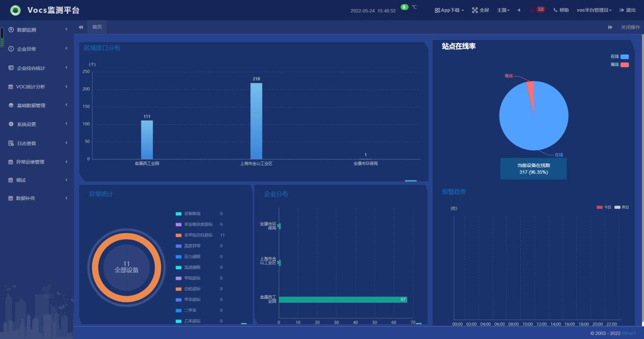Expand the voc平台管理员 user menu
The width and height of the screenshot is (644, 339).
pos(594,10)
